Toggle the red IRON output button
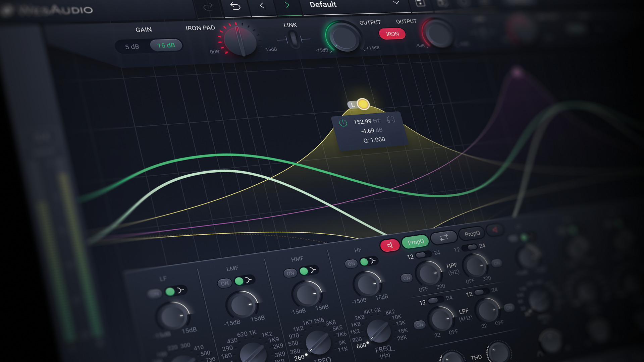The image size is (644, 362). [x=392, y=34]
